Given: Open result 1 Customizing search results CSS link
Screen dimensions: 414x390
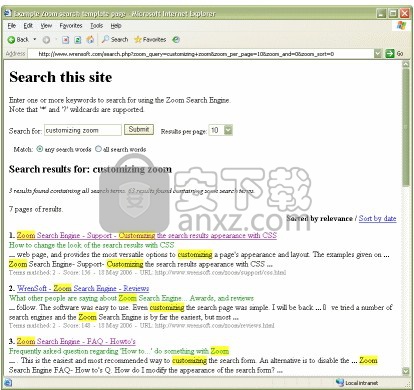Looking at the screenshot, I should 147,235.
